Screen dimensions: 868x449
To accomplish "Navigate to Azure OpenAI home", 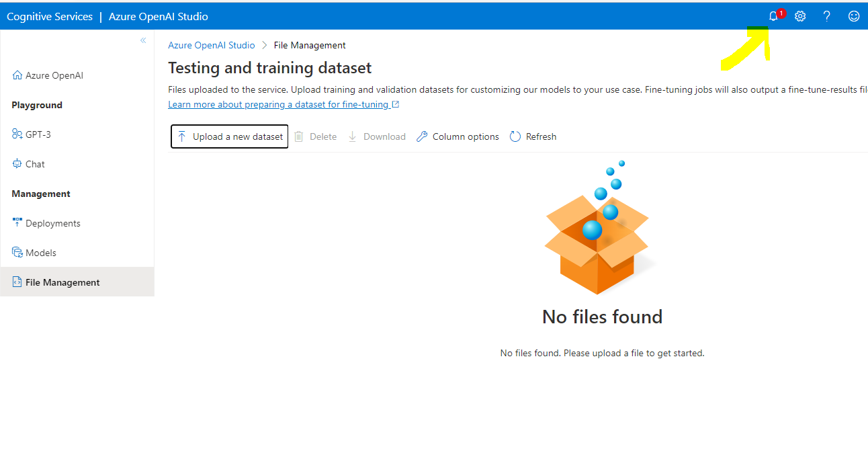I will pyautogui.click(x=48, y=75).
